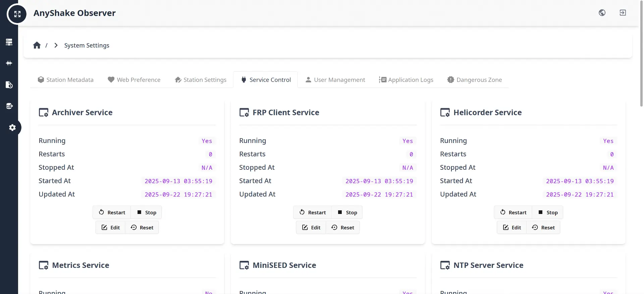Reset the Helicorder Service
Screen dimensions: 644x294
[x=543, y=227]
